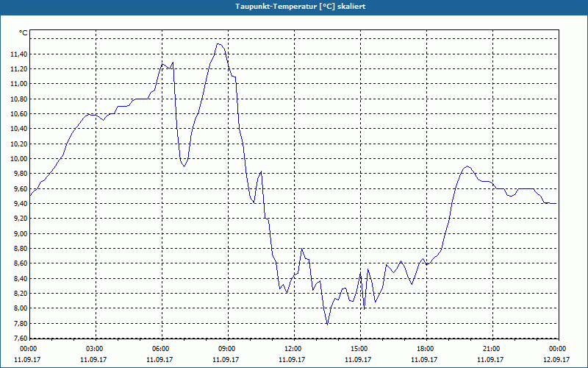Click the '15:00' time axis label
Image resolution: width=588 pixels, height=368 pixels.
pos(359,349)
